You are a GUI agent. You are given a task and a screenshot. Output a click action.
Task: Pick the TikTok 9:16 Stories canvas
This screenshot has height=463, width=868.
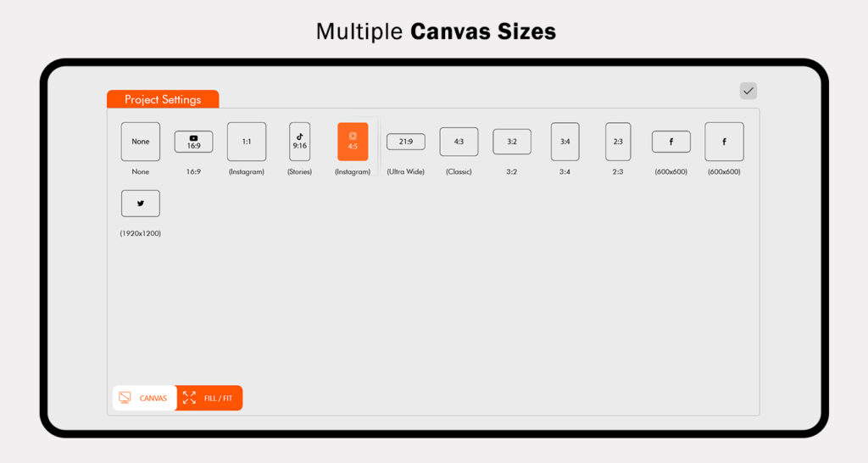[299, 142]
